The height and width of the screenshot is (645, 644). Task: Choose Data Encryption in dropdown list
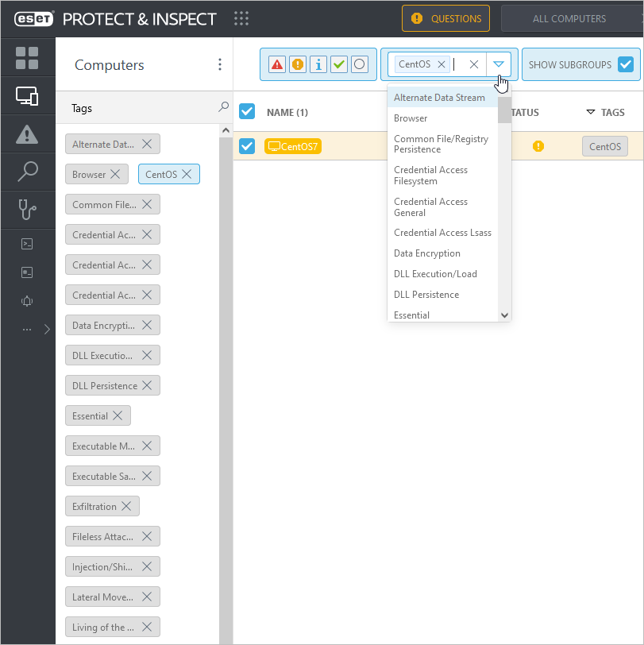[x=427, y=253]
